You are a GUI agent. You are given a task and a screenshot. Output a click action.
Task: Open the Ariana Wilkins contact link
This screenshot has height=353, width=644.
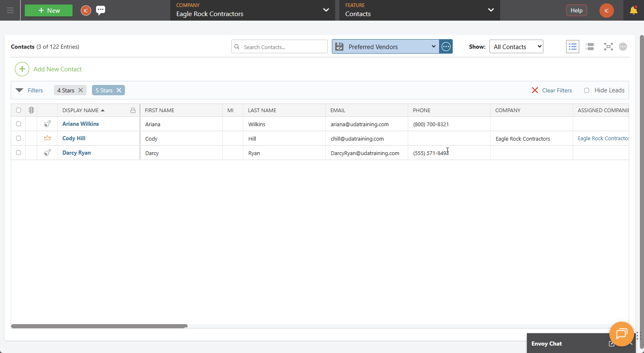pos(80,124)
